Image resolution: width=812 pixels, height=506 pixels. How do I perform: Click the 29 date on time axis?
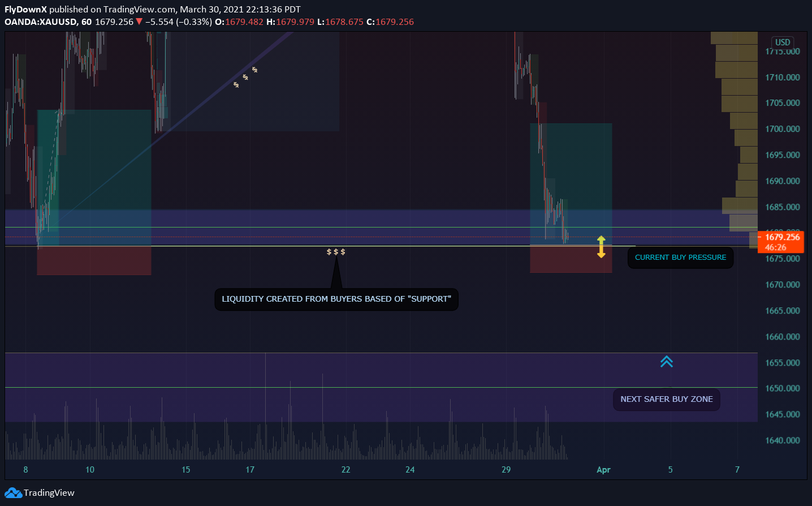[x=506, y=470]
